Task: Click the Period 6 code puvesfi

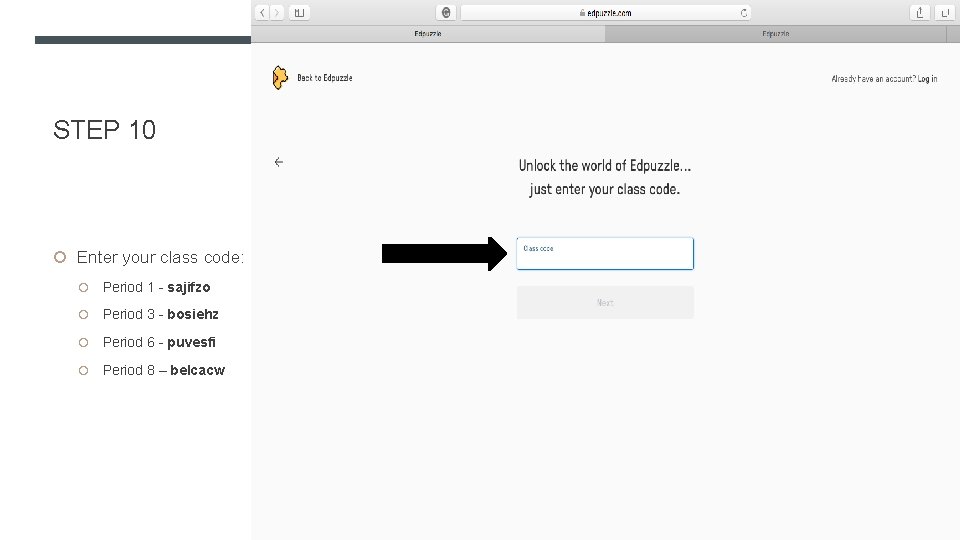Action: [x=192, y=342]
